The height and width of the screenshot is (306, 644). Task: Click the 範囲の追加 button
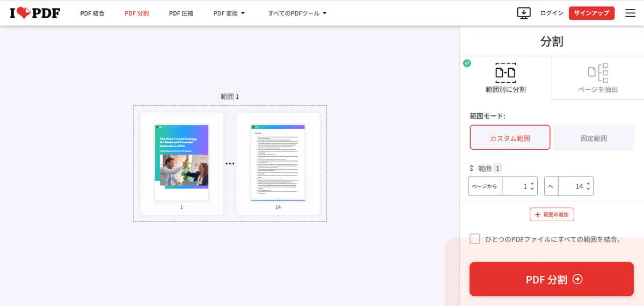[x=552, y=214]
